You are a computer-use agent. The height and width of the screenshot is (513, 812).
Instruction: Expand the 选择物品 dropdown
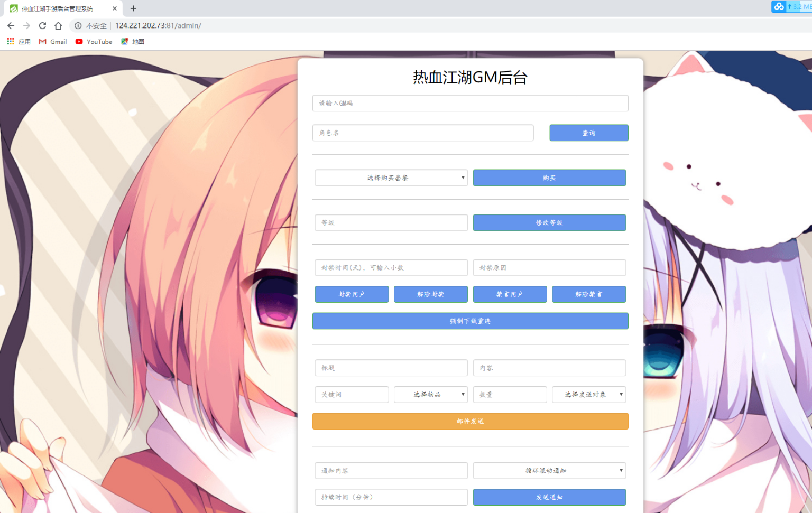[431, 394]
